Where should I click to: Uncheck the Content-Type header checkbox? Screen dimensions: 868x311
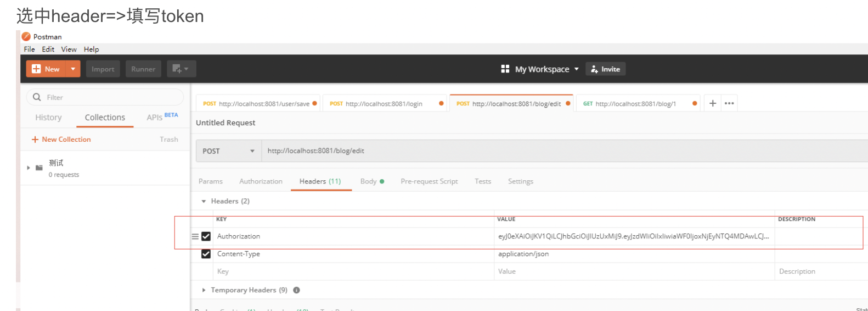[206, 254]
